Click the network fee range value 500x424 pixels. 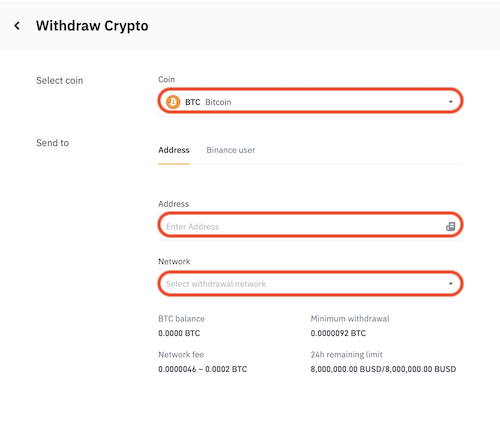[202, 369]
